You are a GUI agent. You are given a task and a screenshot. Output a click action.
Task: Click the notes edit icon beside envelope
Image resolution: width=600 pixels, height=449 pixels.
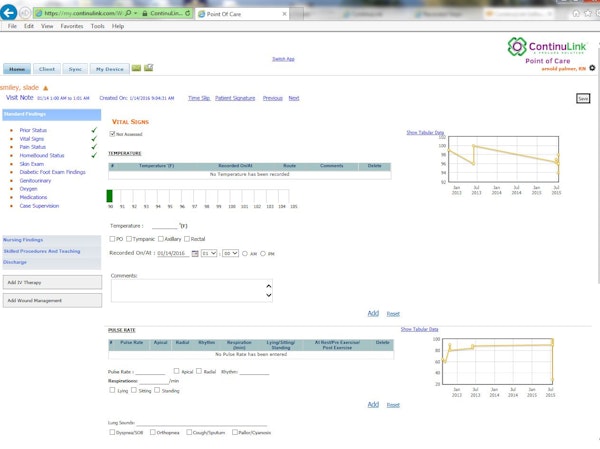pos(148,68)
